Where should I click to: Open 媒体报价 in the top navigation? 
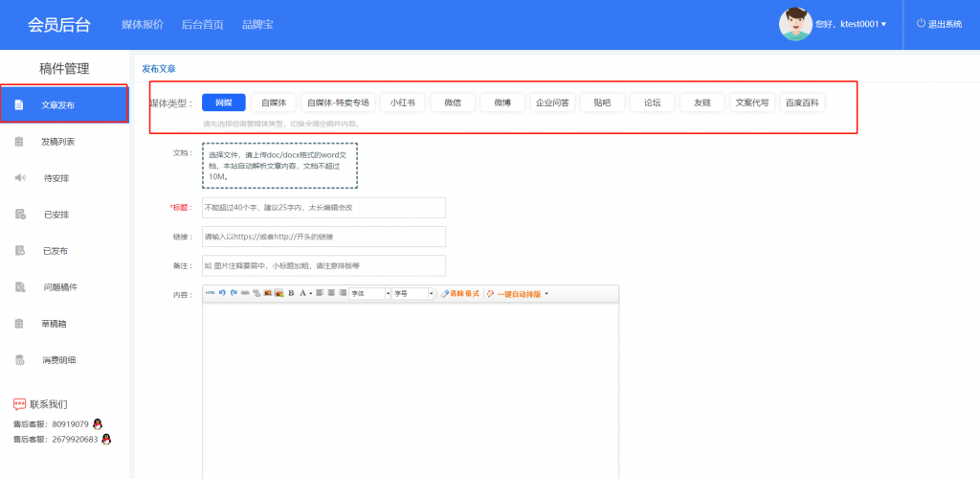pos(143,24)
